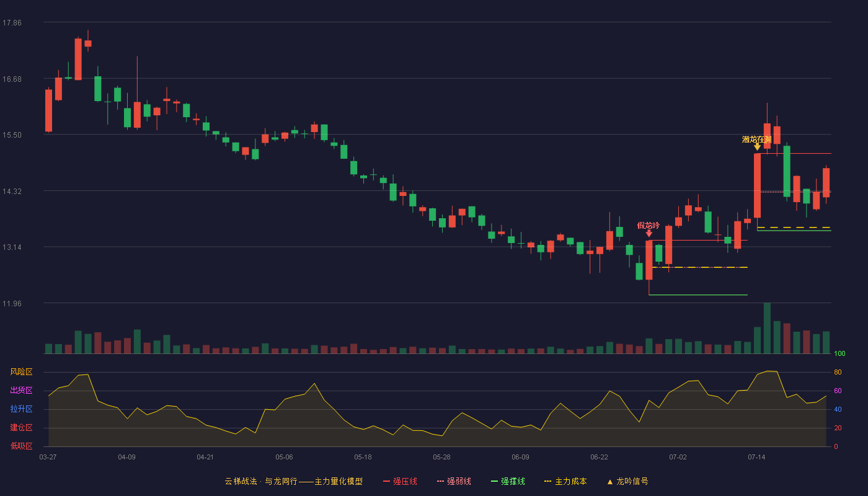
Task: Click the green 100 indicator scale value
Action: (839, 354)
